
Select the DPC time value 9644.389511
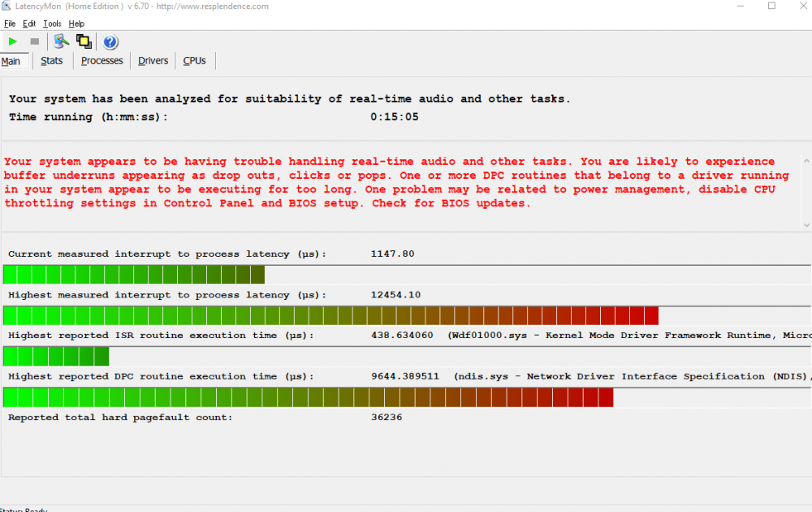coord(405,376)
